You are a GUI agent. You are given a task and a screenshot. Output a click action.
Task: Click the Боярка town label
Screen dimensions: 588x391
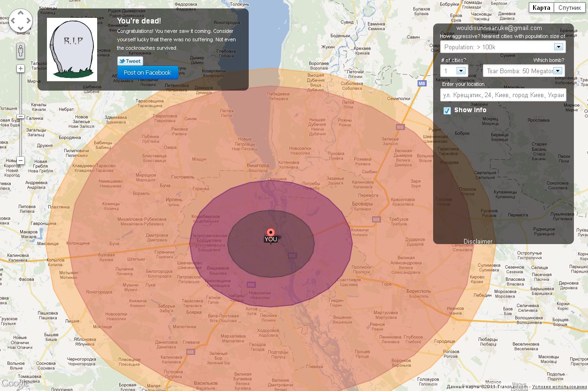click(194, 312)
